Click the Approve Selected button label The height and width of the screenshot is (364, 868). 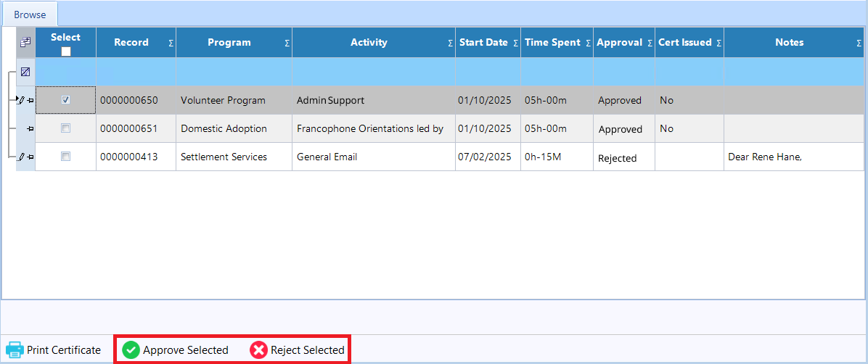point(186,350)
